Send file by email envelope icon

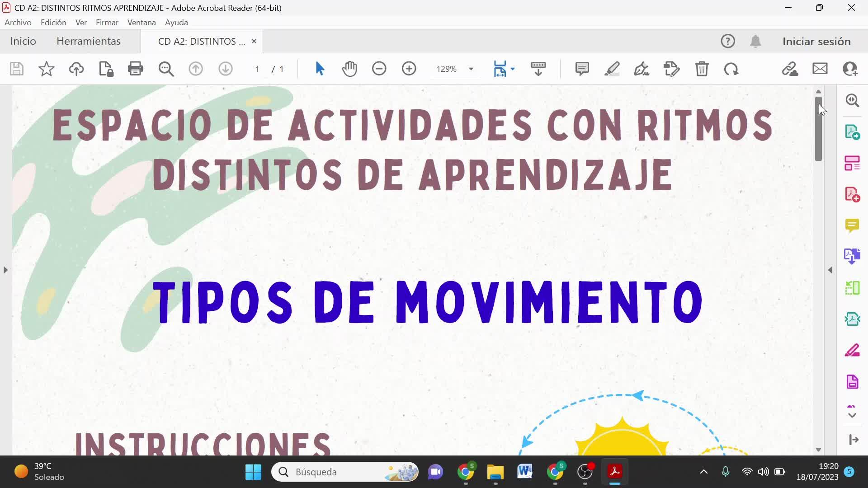820,69
